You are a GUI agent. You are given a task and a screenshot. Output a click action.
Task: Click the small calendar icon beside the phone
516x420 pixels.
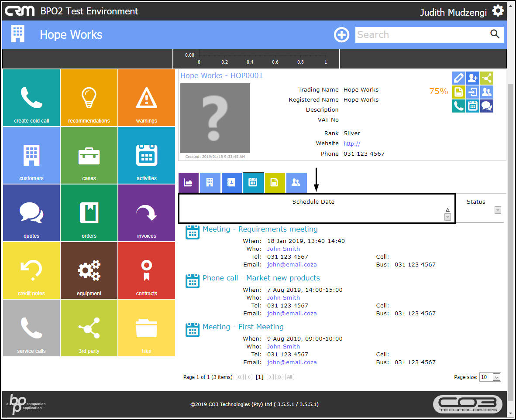(472, 106)
